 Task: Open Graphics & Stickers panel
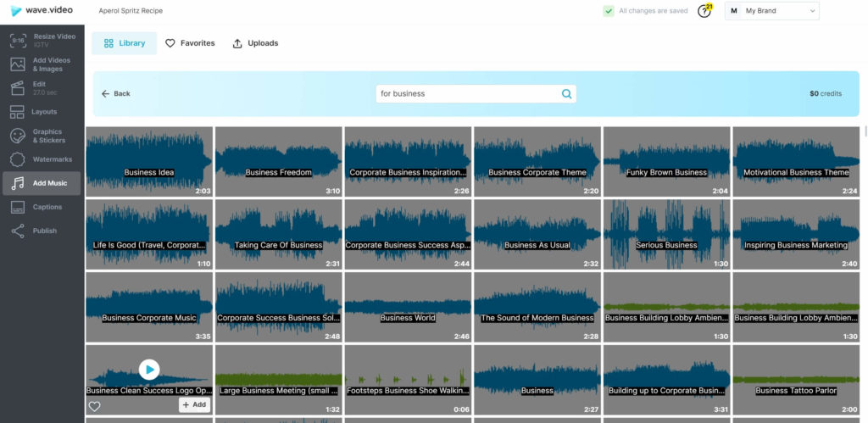click(42, 136)
